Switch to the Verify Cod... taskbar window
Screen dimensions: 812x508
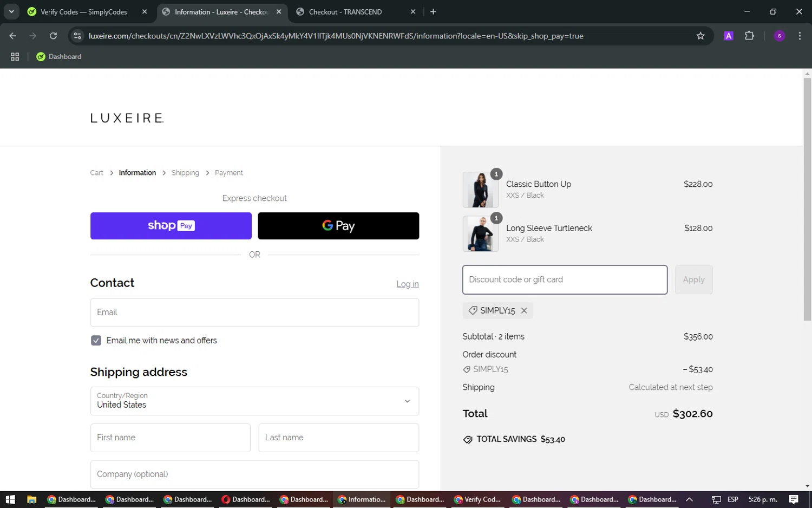coord(477,499)
